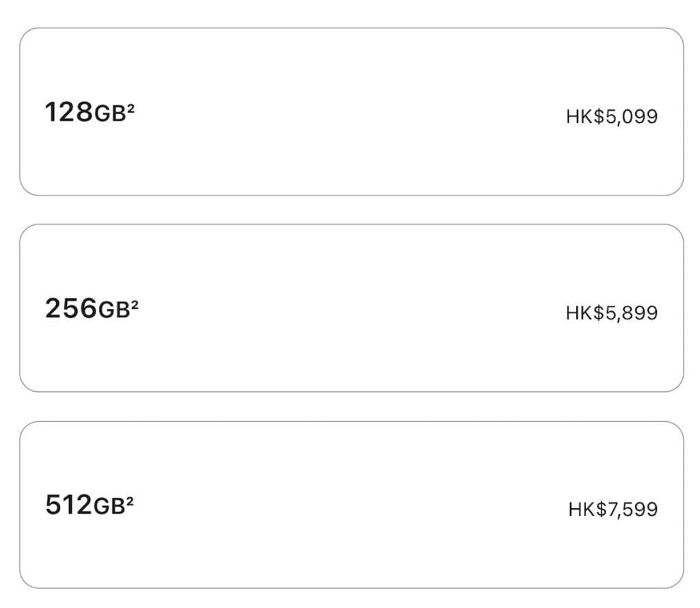
Task: Choose the option priced at HK$5,099
Action: point(351,112)
